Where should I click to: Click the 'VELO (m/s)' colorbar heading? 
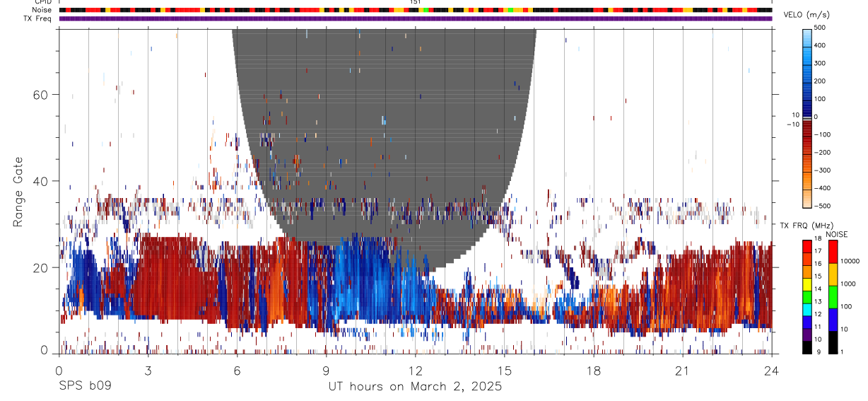807,15
